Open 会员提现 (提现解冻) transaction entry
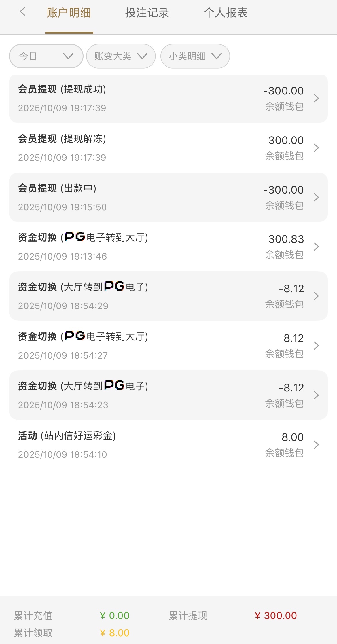The height and width of the screenshot is (644, 337). click(x=144, y=148)
